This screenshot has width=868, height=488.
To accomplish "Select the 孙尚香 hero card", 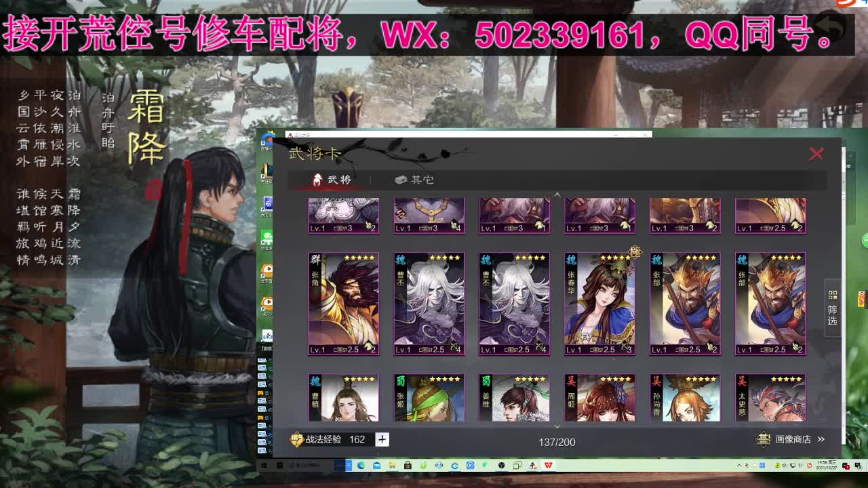I will (686, 398).
